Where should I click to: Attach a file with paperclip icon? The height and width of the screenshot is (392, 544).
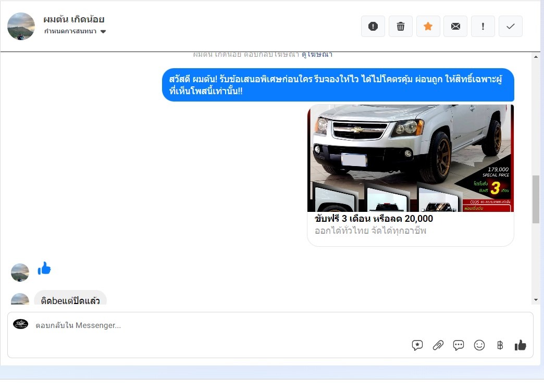tap(438, 345)
